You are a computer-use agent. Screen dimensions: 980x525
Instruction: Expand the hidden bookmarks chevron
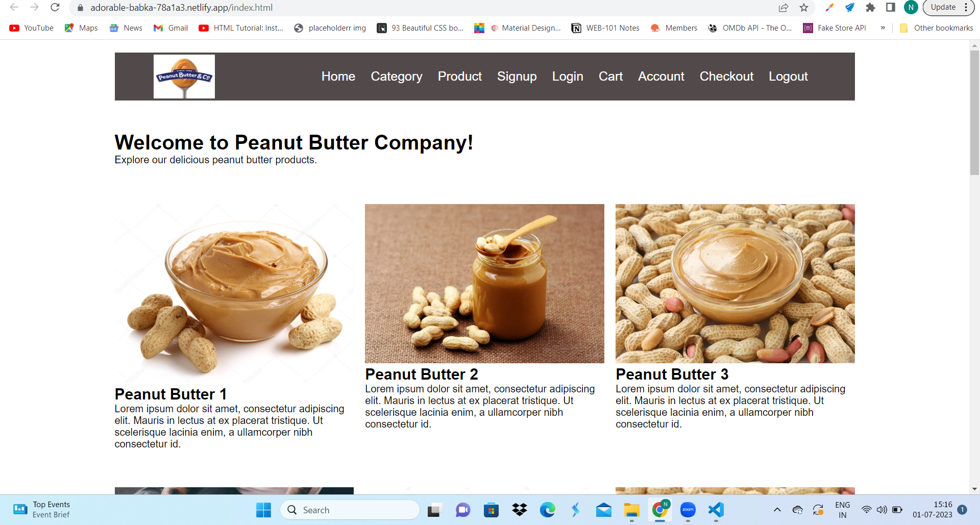pos(883,28)
